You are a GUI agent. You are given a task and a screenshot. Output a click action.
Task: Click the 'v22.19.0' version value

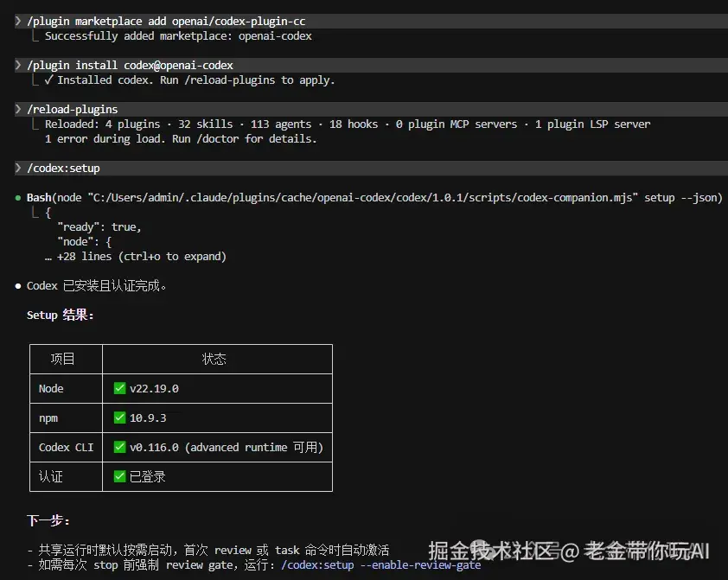point(154,388)
